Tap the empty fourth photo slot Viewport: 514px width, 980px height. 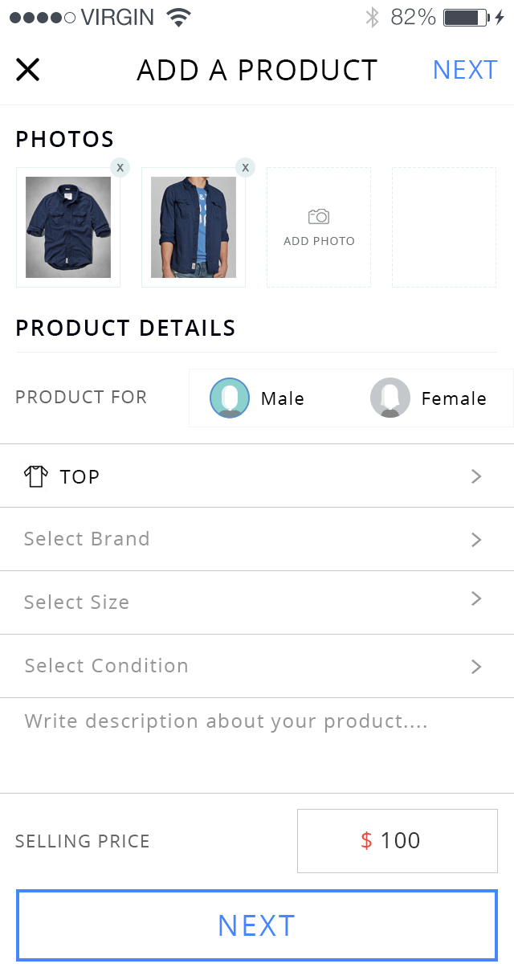(x=444, y=227)
